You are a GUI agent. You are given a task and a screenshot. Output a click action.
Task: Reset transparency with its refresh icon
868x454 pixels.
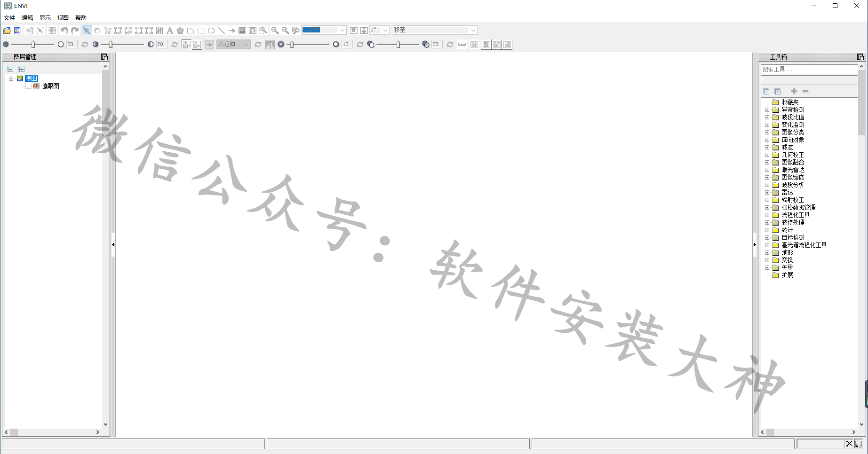[x=450, y=45]
